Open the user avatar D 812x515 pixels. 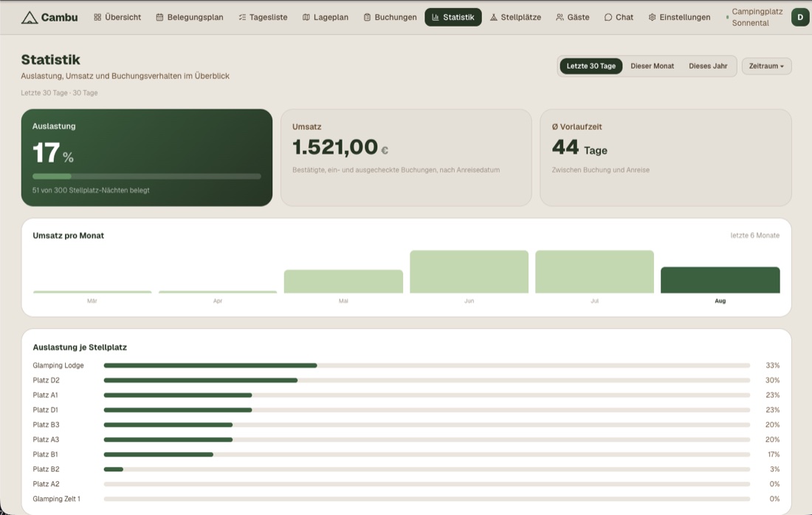click(800, 17)
